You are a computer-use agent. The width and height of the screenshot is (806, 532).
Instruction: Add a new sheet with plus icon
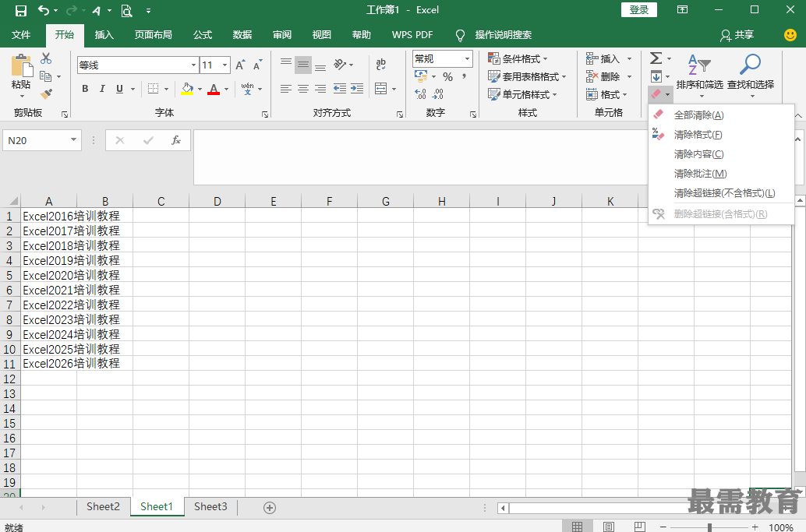pyautogui.click(x=270, y=508)
